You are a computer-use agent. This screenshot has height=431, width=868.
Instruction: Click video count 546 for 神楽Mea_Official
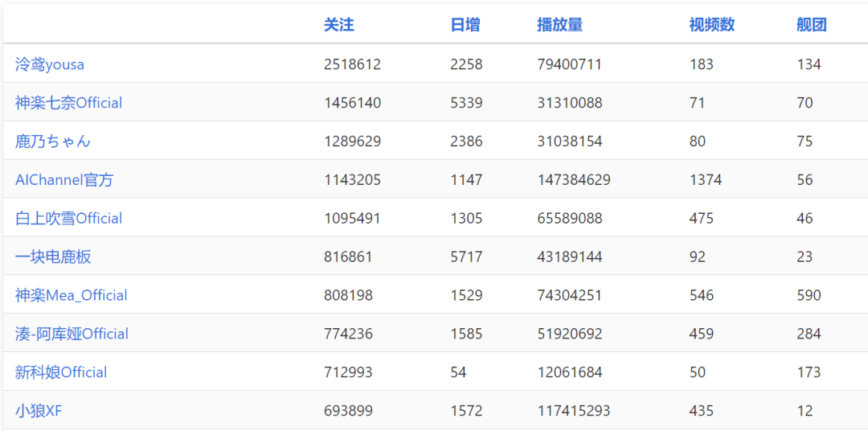click(x=702, y=295)
